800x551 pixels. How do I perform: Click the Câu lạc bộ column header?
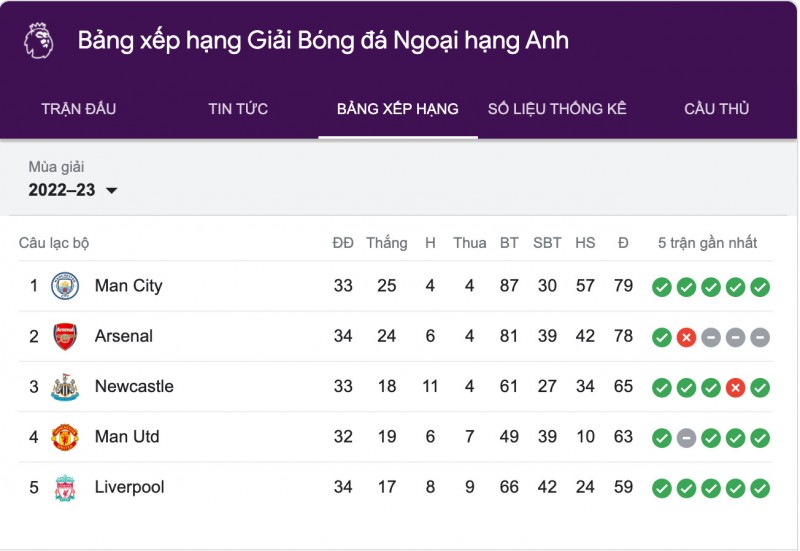tap(54, 243)
